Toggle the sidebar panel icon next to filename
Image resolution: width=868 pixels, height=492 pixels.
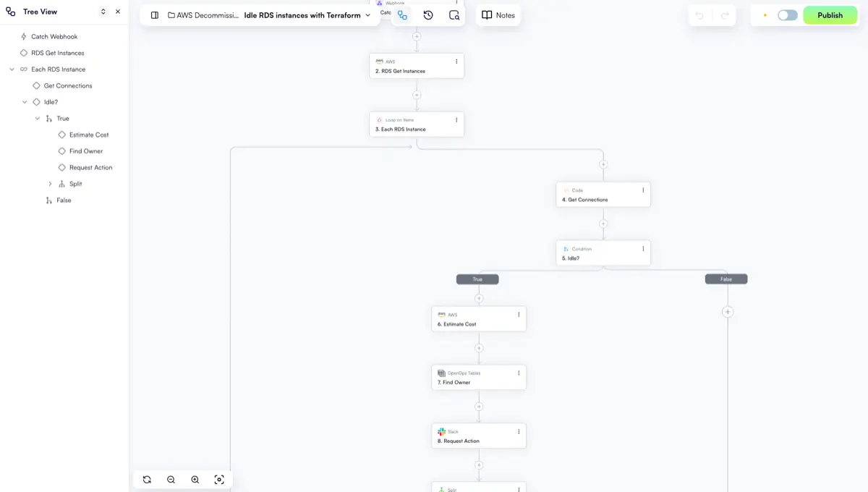153,14
